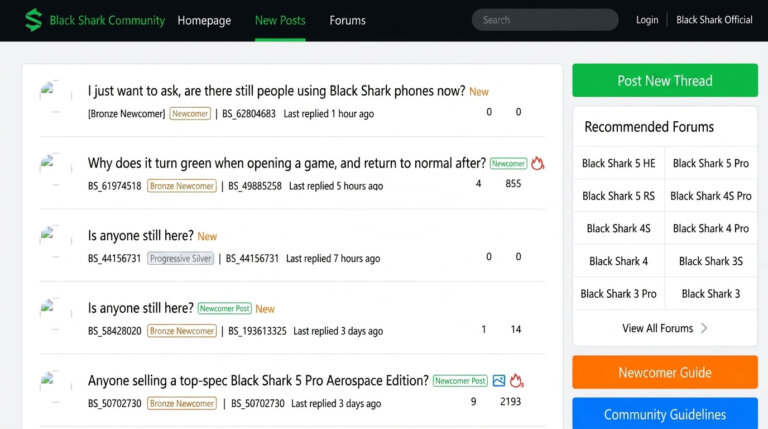Open avatar beside 'Why does it turn green' thread

coord(55,169)
